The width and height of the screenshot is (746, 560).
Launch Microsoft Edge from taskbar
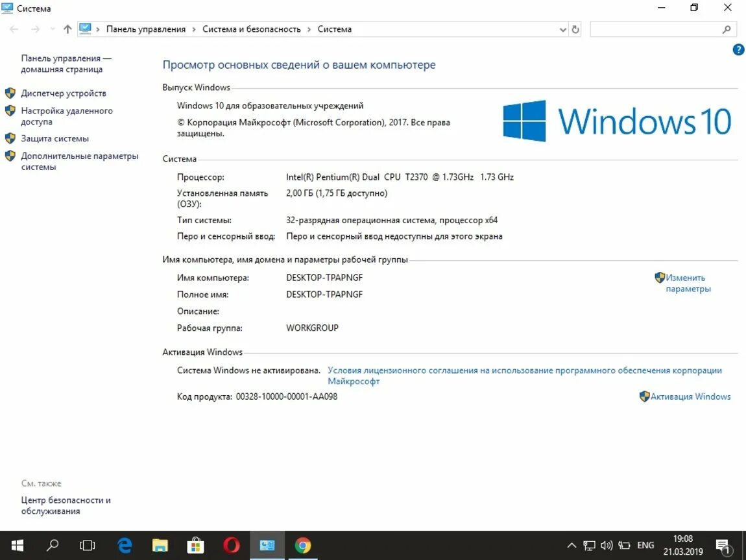[125, 546]
